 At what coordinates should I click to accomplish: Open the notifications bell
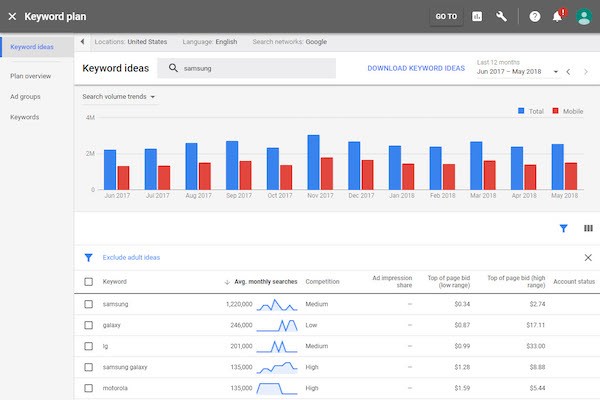(x=558, y=16)
